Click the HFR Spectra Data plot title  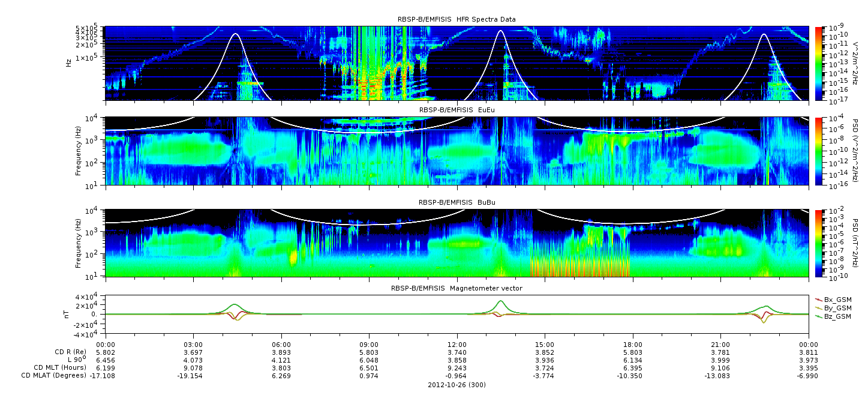click(456, 20)
